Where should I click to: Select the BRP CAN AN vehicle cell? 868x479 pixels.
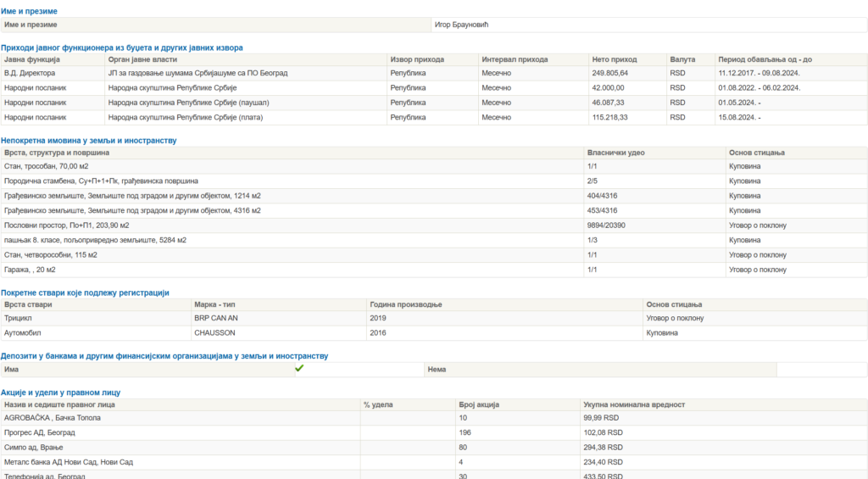pos(214,319)
